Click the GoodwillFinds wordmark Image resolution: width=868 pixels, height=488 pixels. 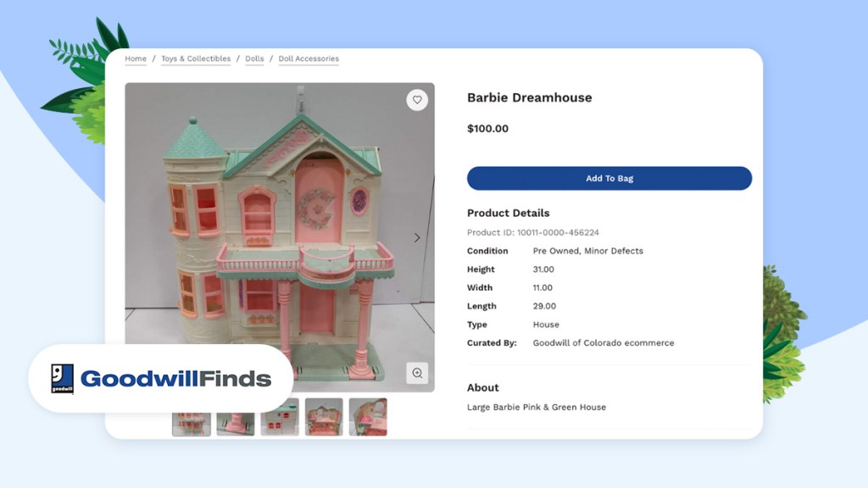pyautogui.click(x=176, y=379)
